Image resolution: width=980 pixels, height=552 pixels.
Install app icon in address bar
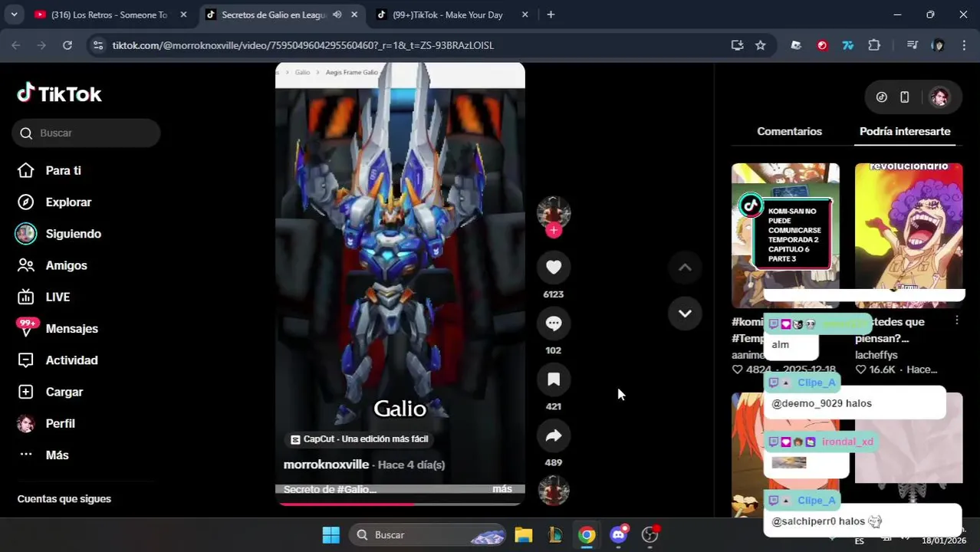(737, 45)
